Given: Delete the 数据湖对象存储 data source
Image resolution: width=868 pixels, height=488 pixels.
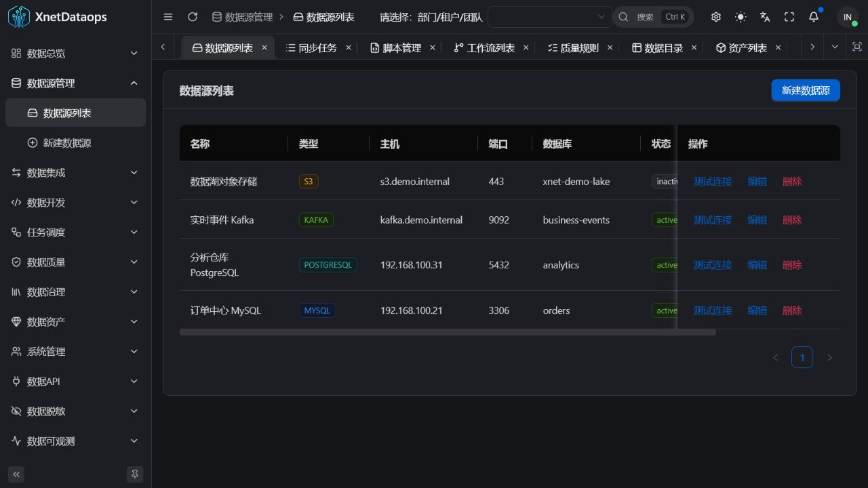Looking at the screenshot, I should [792, 182].
